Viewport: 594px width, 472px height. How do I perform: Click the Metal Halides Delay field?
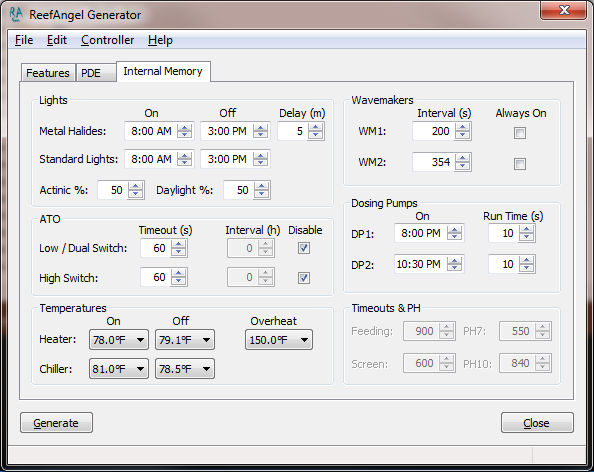[x=293, y=131]
